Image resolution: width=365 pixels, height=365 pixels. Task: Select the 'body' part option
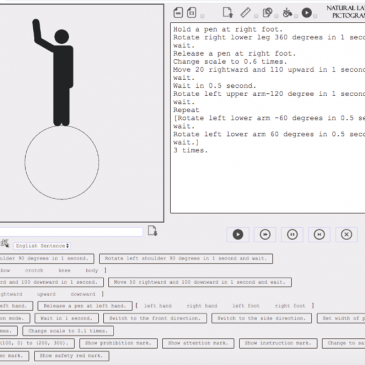(x=92, y=270)
